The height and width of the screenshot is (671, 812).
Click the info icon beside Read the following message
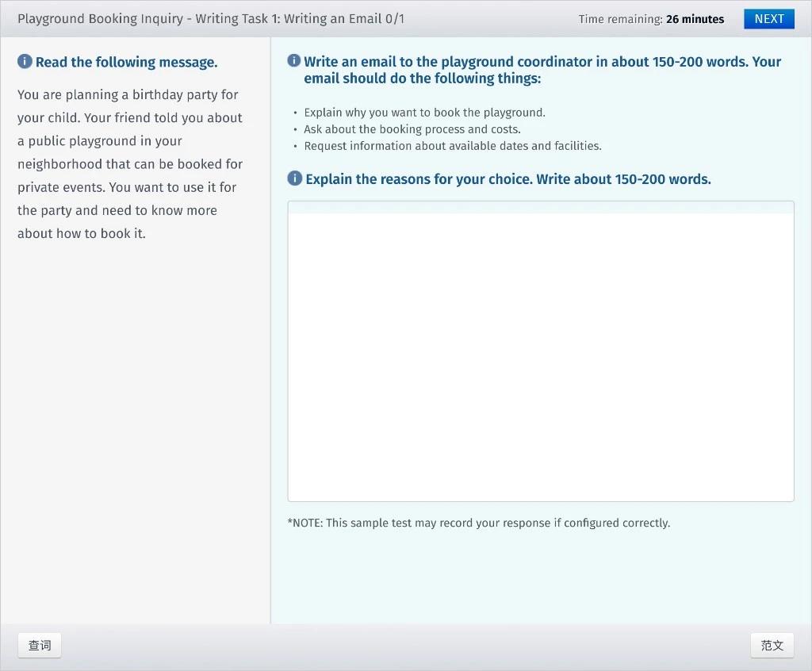25,62
